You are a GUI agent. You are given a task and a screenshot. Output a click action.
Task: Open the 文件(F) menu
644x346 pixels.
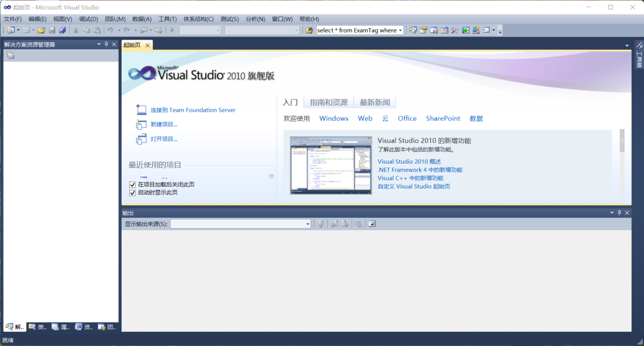13,19
